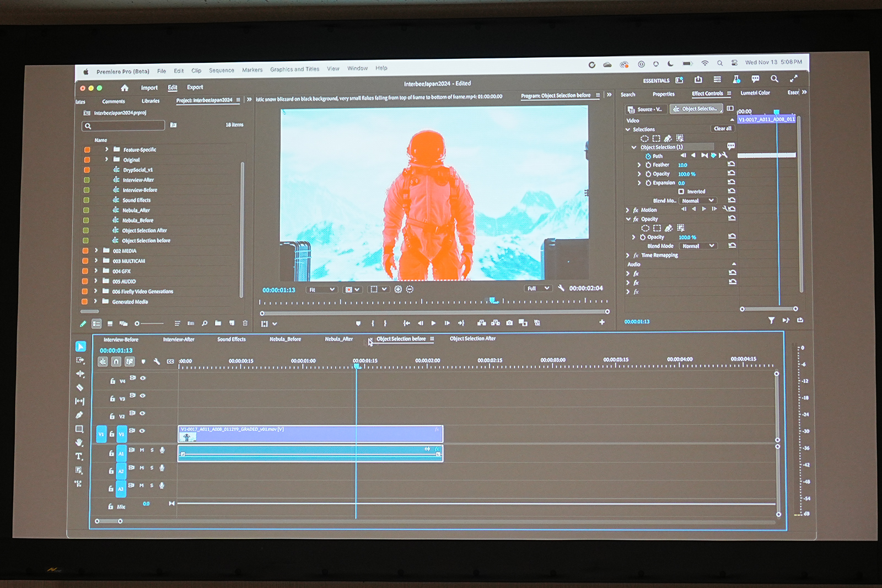Click the Project panel thumbnail zoom slider
This screenshot has width=882, height=588.
point(149,323)
